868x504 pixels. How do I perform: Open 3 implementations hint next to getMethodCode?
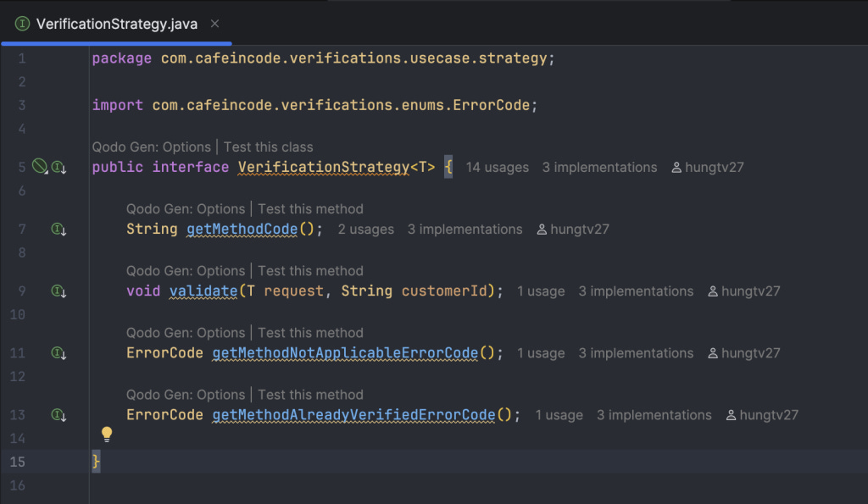coord(465,230)
